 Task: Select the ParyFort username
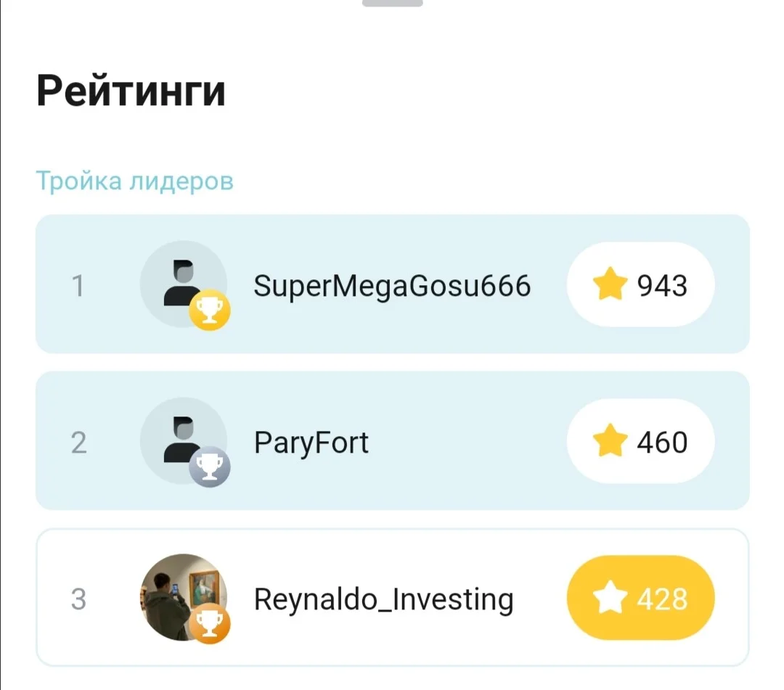311,443
